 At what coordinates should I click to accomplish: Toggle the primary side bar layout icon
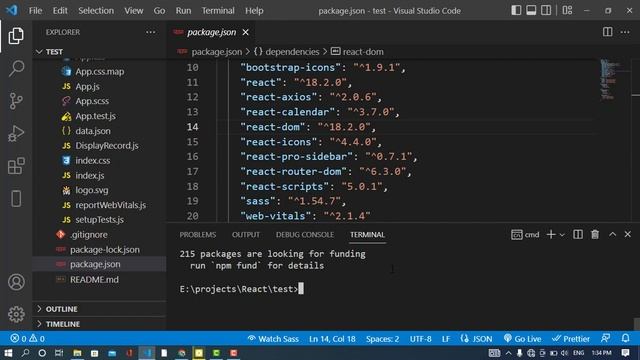(516, 10)
